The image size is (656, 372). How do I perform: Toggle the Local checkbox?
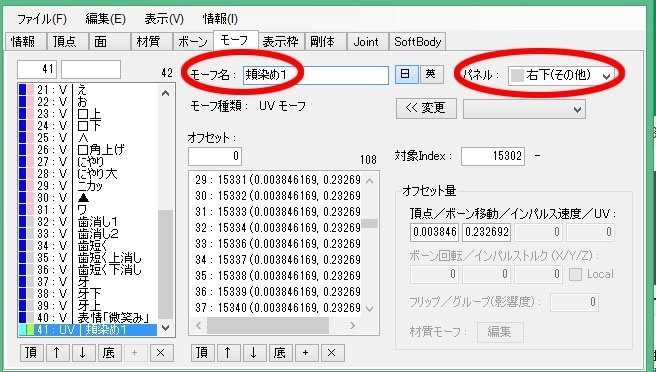[575, 275]
